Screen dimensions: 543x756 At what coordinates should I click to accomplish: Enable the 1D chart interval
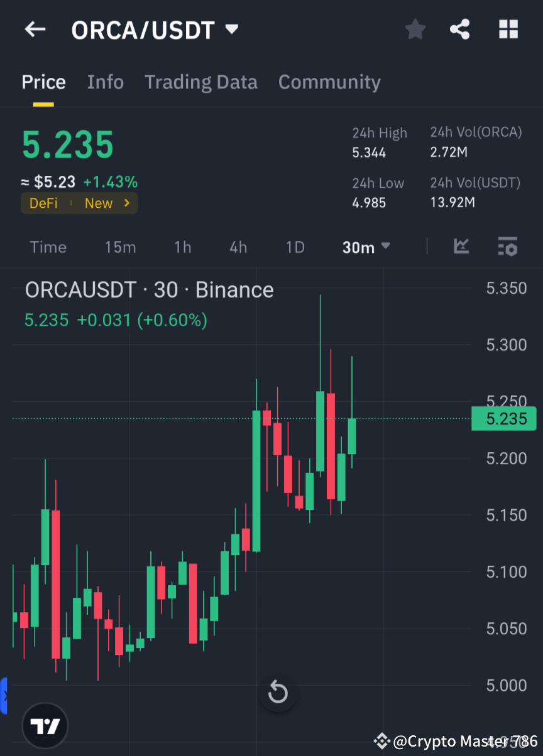tap(295, 247)
